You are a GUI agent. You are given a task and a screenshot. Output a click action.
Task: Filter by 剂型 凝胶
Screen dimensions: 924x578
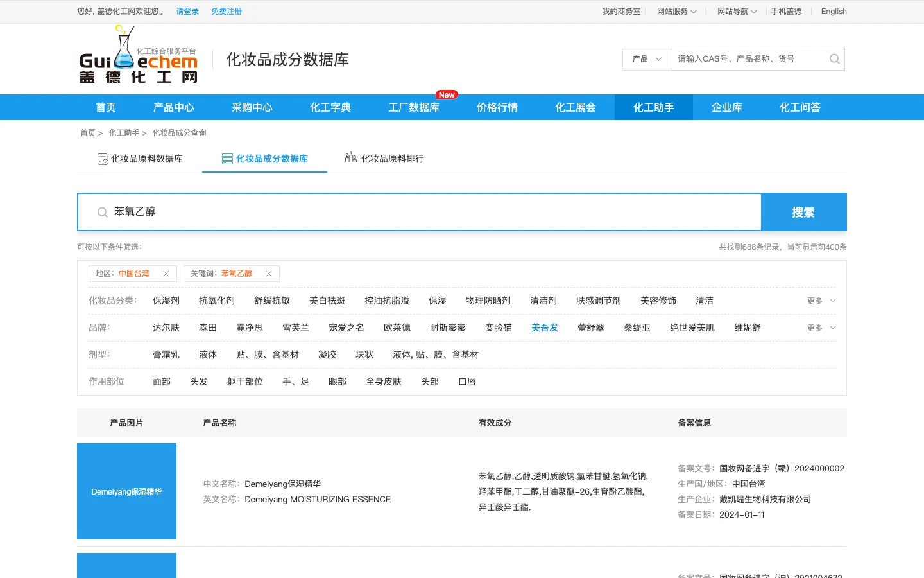(x=327, y=355)
